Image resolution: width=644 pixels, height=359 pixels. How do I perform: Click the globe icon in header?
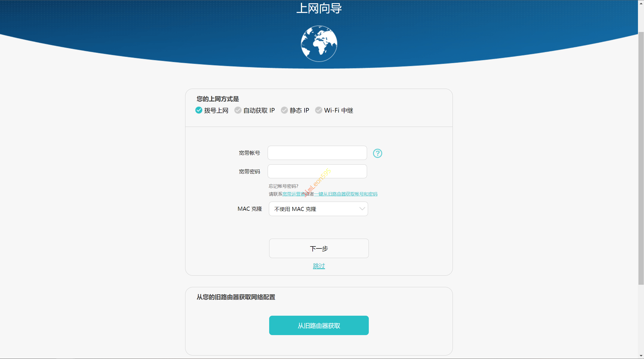pos(319,44)
